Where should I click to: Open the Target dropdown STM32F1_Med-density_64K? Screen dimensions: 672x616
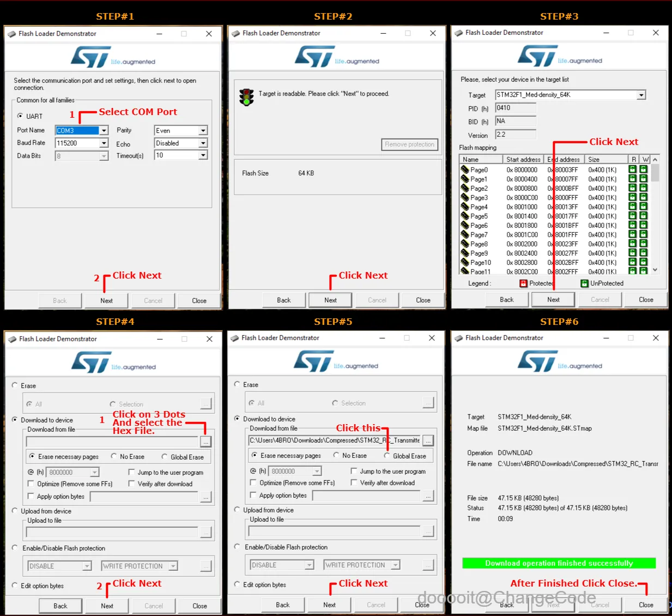[x=641, y=95]
